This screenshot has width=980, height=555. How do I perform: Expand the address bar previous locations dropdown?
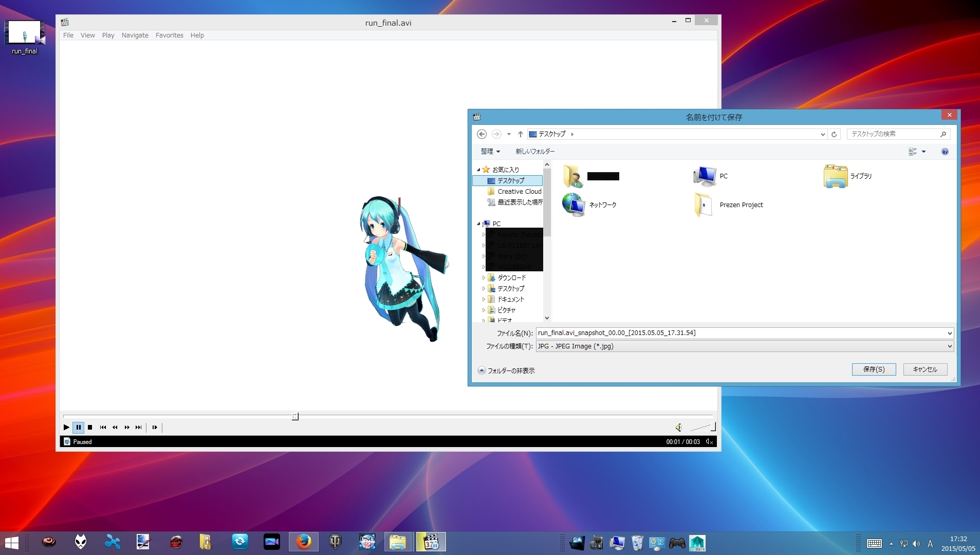(x=823, y=134)
